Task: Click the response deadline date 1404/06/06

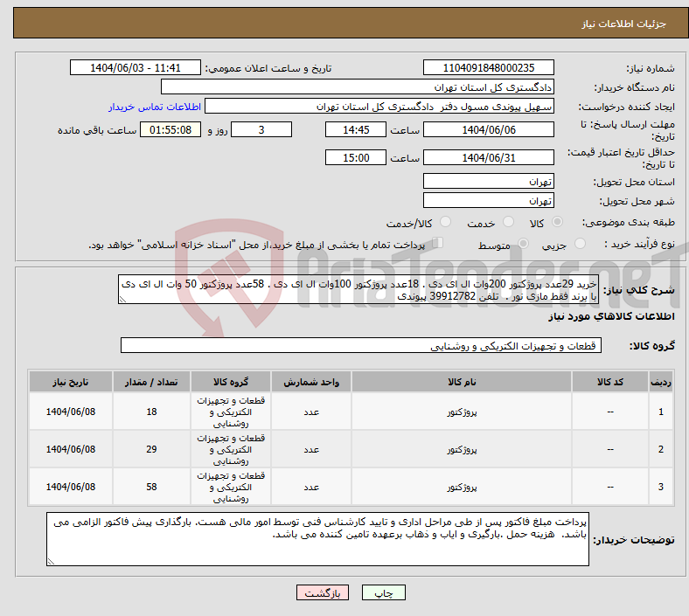Action: (x=488, y=129)
